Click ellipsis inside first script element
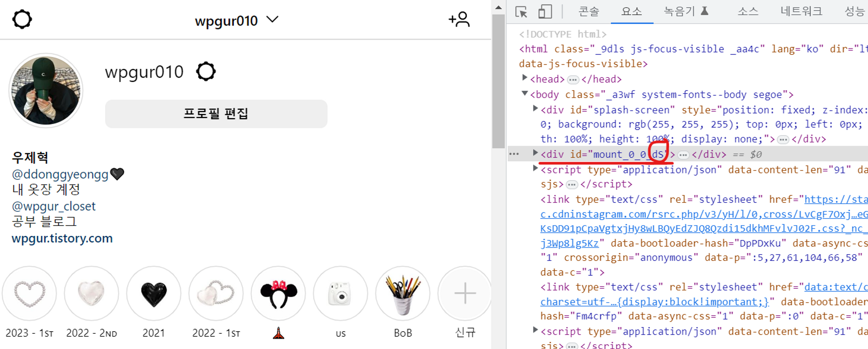The height and width of the screenshot is (349, 868). (572, 185)
